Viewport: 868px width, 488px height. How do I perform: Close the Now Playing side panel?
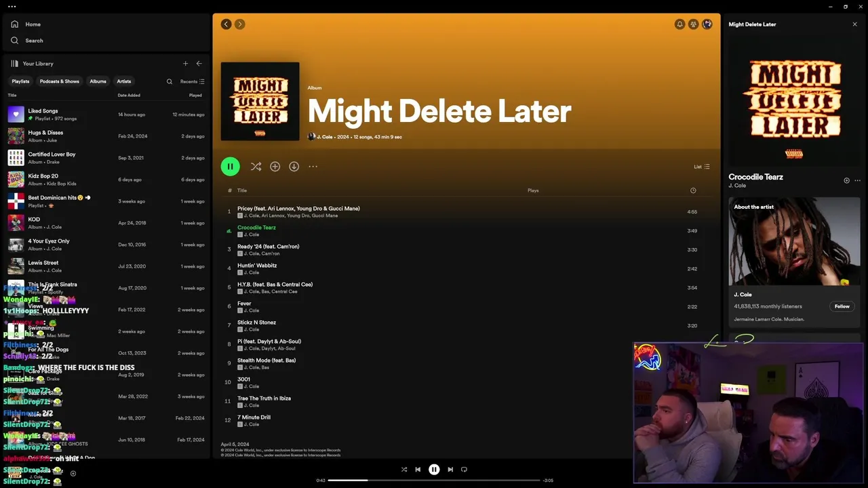click(854, 24)
